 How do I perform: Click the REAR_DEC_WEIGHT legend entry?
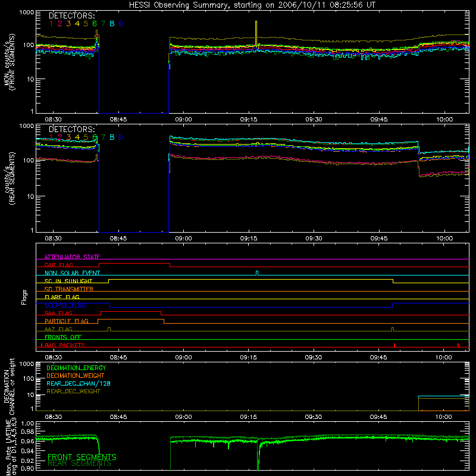pyautogui.click(x=73, y=392)
